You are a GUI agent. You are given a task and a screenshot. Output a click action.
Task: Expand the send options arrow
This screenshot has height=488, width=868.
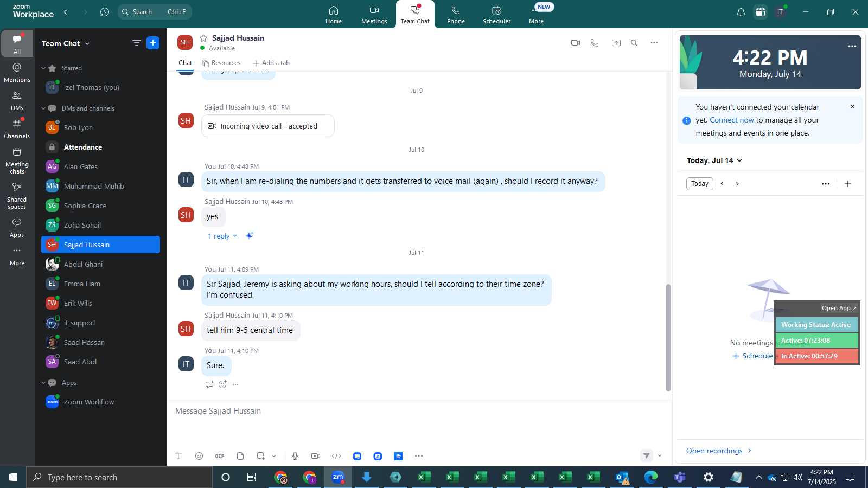[660, 455]
